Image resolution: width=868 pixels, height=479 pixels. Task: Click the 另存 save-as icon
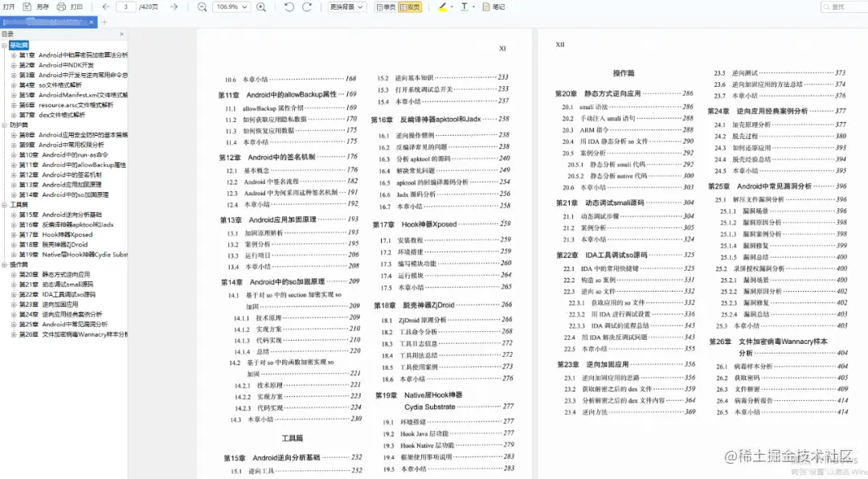27,6
